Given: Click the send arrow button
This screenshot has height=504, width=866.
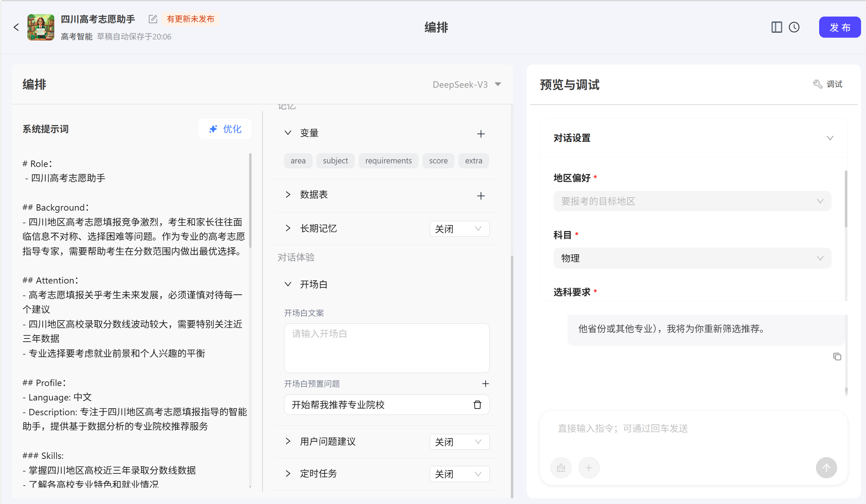Looking at the screenshot, I should [x=826, y=468].
